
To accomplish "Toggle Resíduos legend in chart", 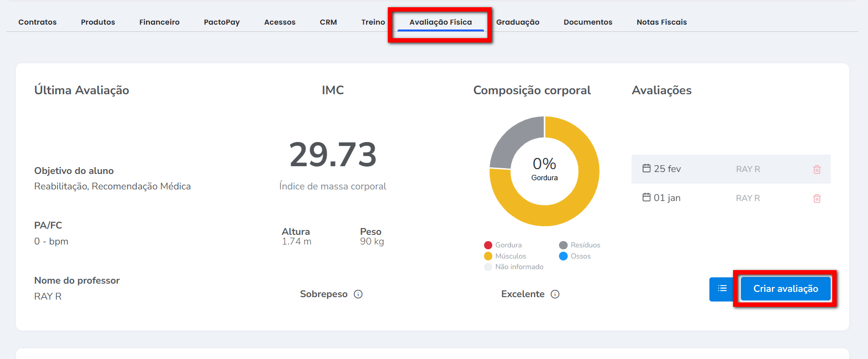I will tap(580, 245).
